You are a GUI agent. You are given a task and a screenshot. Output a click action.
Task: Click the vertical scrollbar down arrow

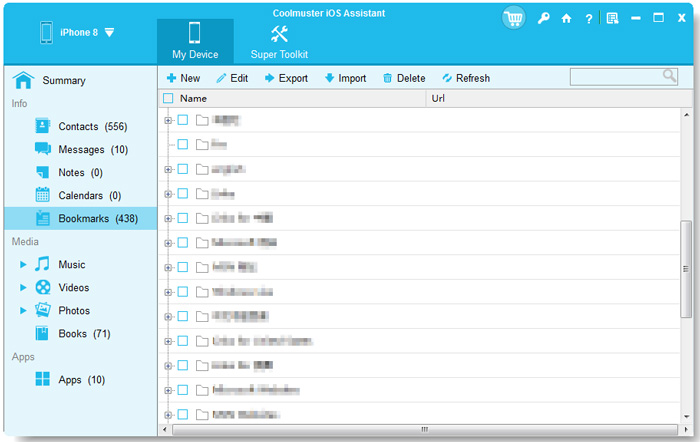(x=687, y=417)
